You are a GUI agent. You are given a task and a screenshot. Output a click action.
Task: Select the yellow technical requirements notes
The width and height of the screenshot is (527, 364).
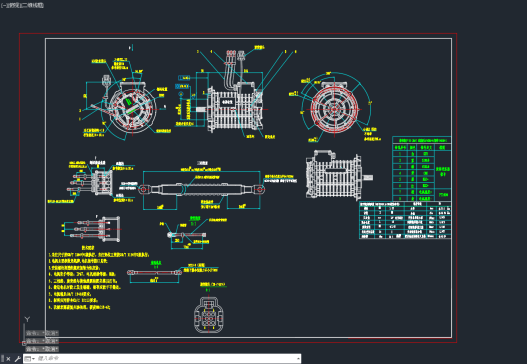pos(99,277)
